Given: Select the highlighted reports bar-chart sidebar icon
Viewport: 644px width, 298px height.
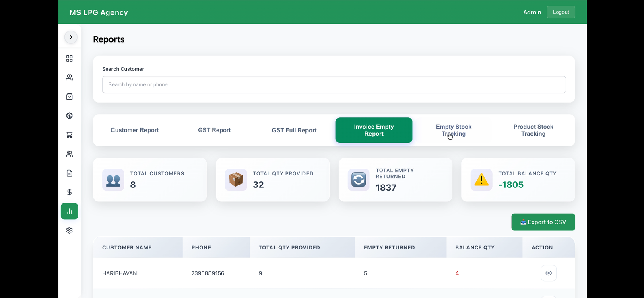Looking at the screenshot, I should pyautogui.click(x=69, y=211).
